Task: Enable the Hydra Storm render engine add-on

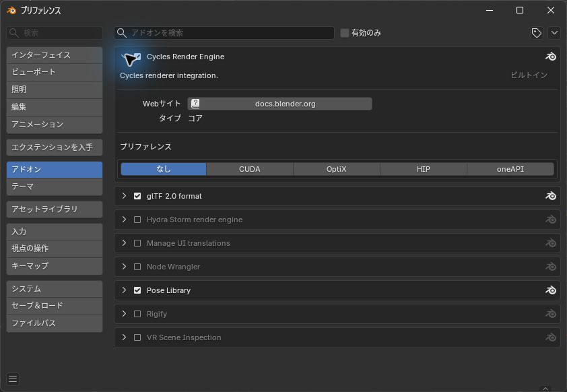Action: tap(137, 220)
